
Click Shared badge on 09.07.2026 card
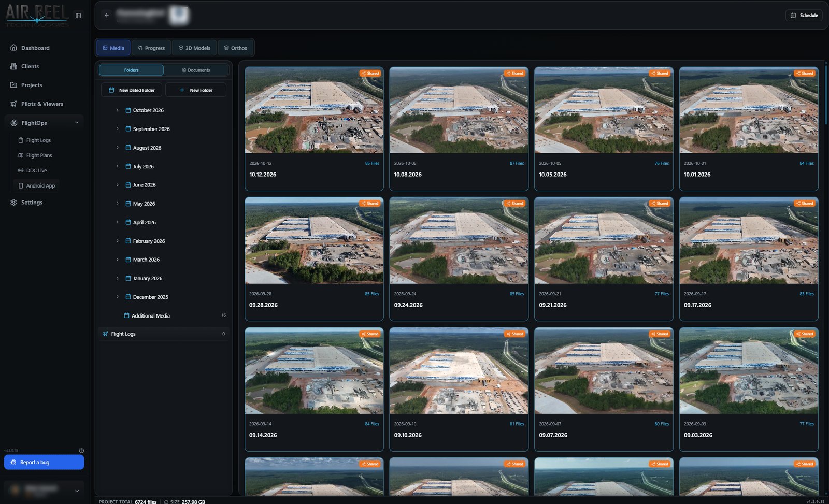click(660, 334)
